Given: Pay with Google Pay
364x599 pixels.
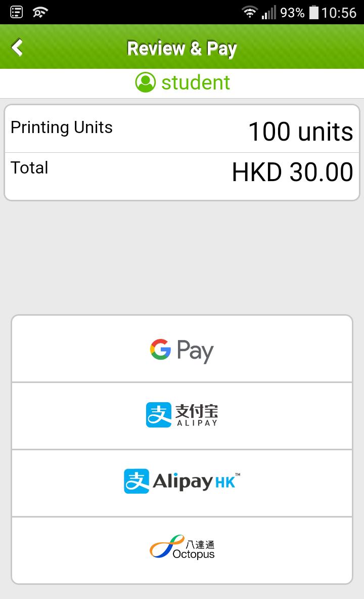Looking at the screenshot, I should coord(182,349).
